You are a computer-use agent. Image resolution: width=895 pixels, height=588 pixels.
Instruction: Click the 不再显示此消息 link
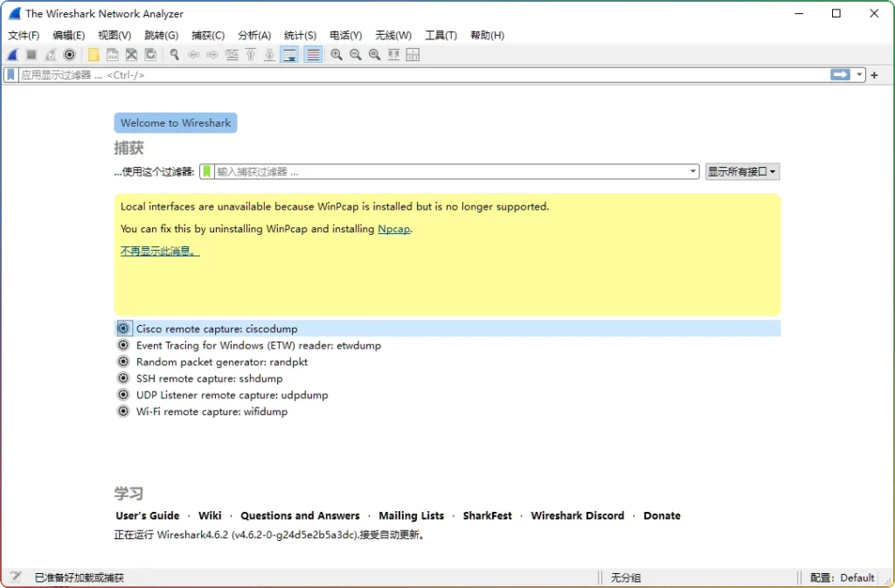click(x=157, y=251)
